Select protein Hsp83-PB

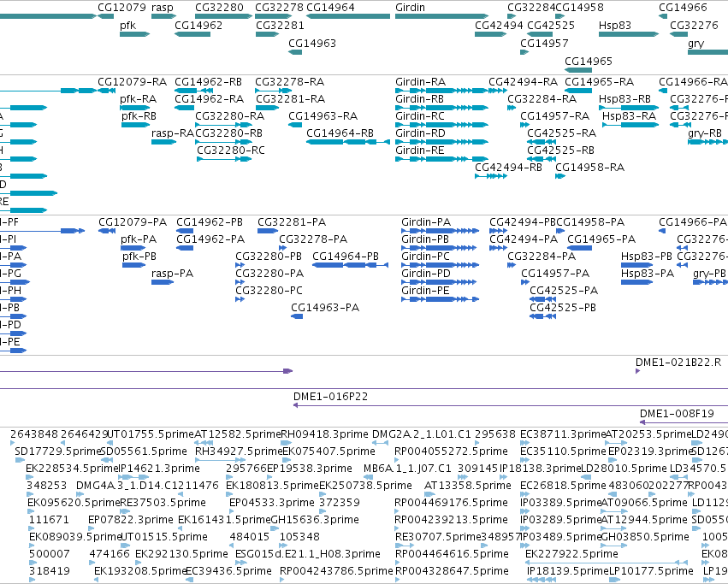coord(637,265)
